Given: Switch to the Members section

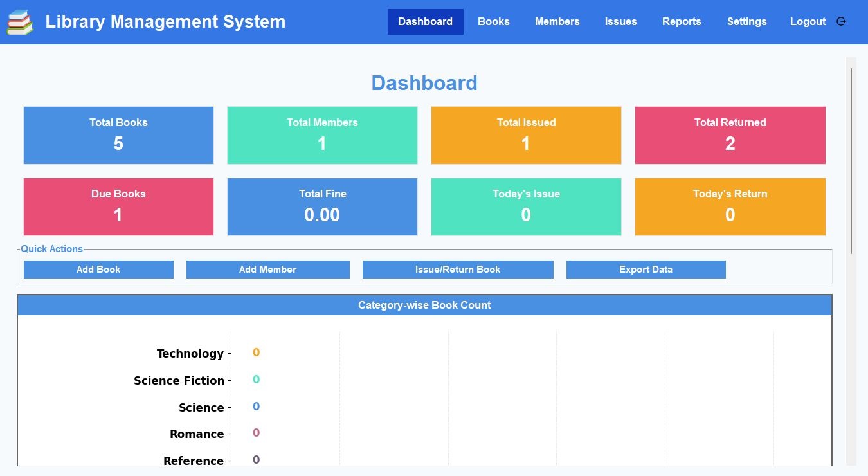Looking at the screenshot, I should coord(557,21).
